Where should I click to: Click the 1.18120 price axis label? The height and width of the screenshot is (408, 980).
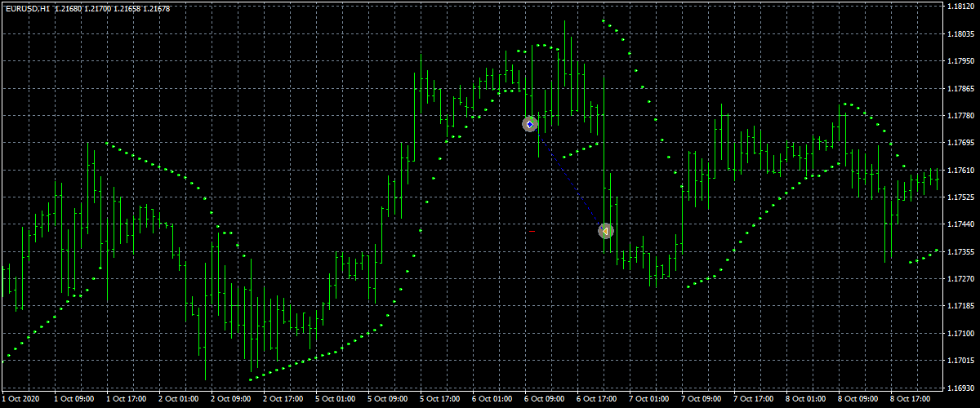pos(962,7)
